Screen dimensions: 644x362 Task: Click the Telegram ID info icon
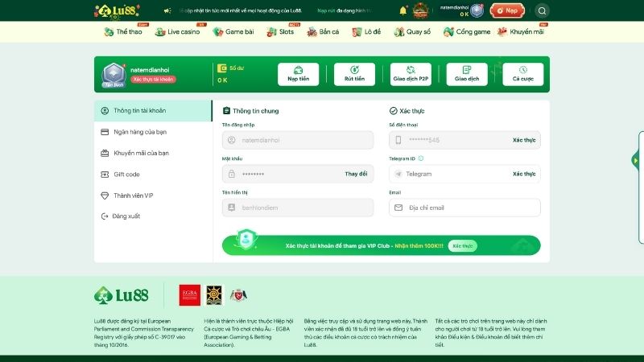pyautogui.click(x=421, y=158)
